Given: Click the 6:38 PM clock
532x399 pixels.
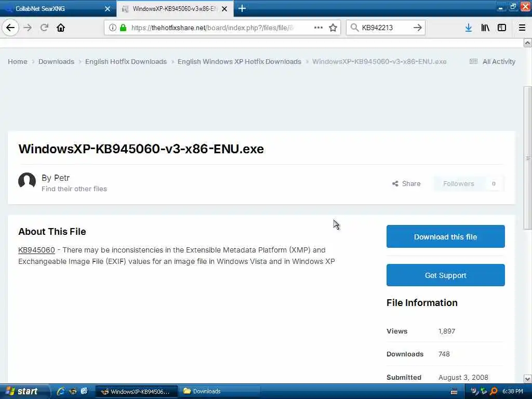Looking at the screenshot, I should [513, 391].
